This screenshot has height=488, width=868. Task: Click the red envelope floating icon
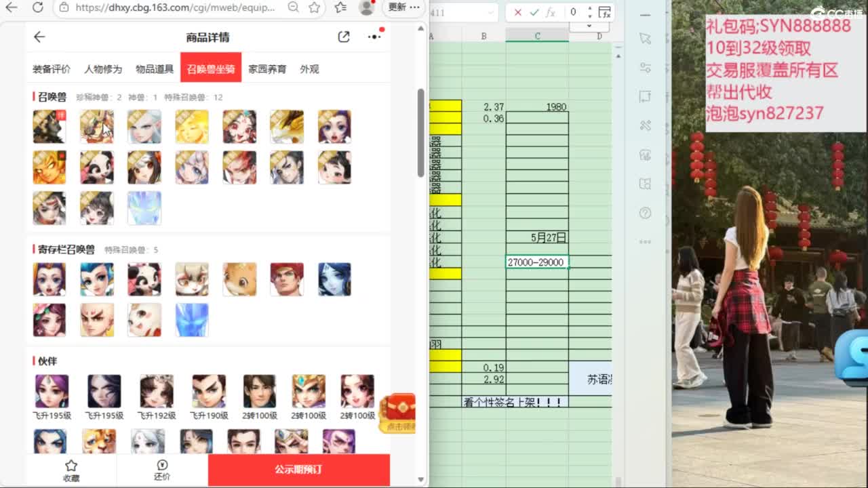point(398,413)
